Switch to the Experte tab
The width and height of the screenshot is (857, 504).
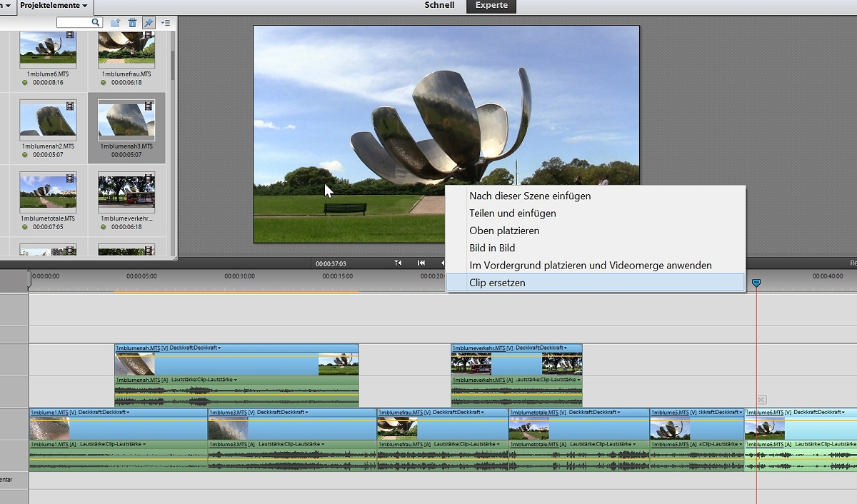491,6
